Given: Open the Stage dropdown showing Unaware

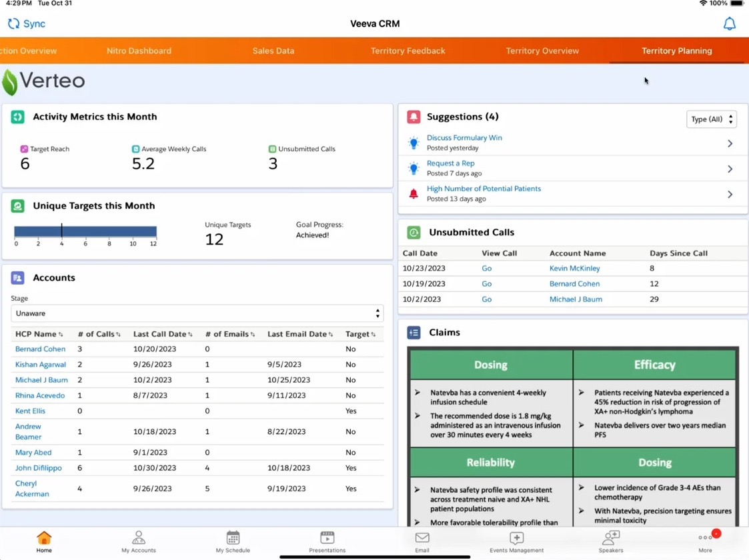Looking at the screenshot, I should (197, 313).
